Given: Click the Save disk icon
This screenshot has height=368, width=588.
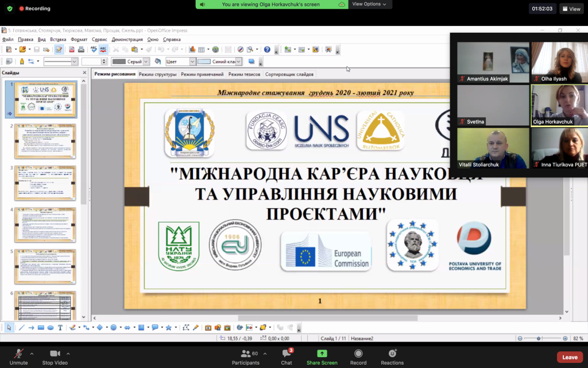Looking at the screenshot, I should click(x=36, y=49).
